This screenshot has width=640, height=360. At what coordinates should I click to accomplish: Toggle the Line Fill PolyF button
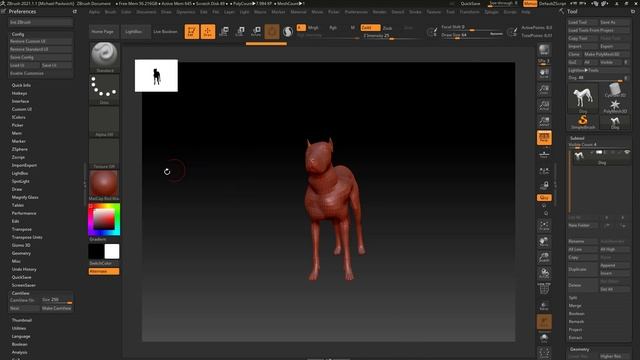[x=544, y=289]
